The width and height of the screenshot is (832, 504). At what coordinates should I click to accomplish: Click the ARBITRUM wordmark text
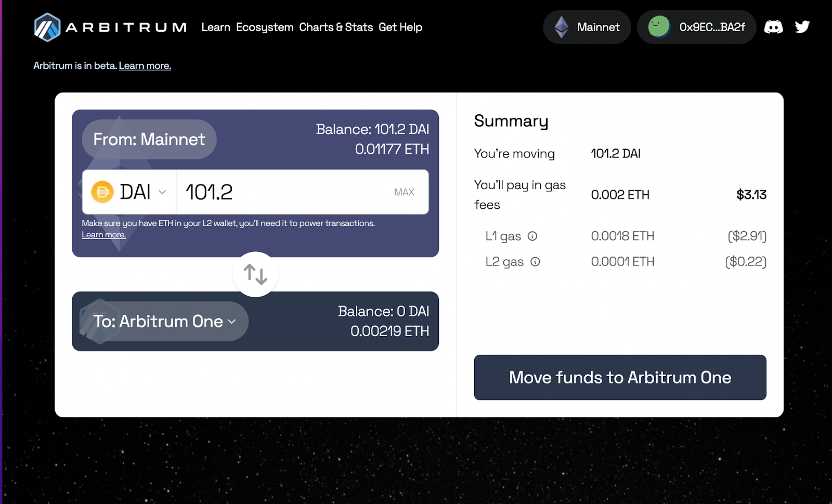coord(126,27)
